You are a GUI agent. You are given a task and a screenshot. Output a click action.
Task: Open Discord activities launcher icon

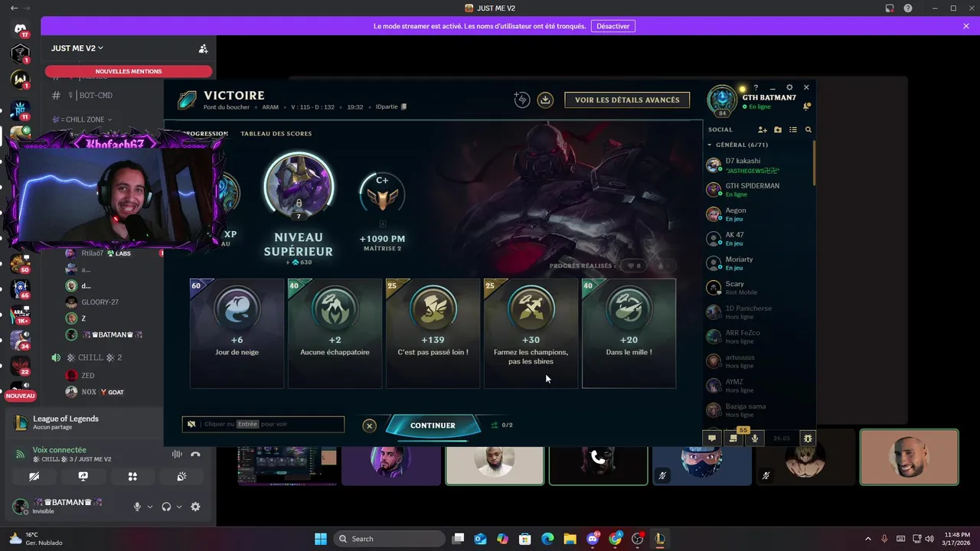[x=132, y=476]
